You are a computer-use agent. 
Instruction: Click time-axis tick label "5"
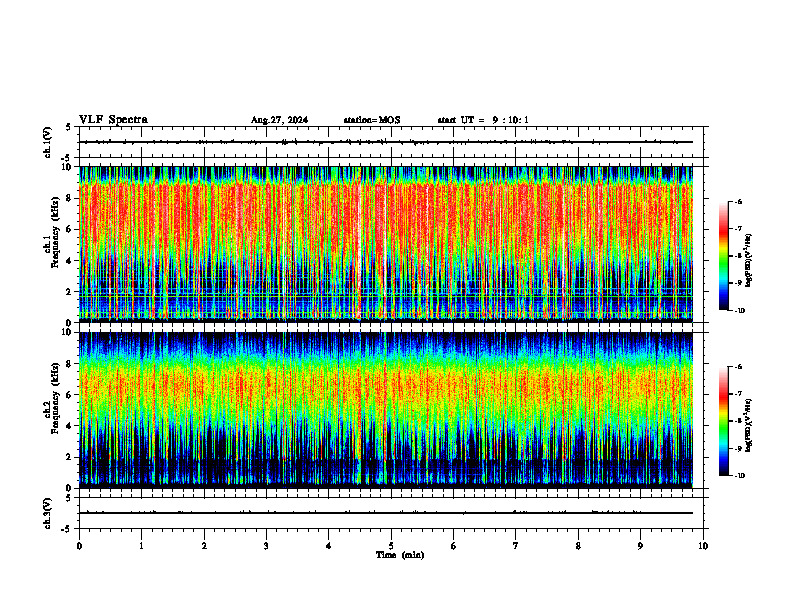point(391,546)
